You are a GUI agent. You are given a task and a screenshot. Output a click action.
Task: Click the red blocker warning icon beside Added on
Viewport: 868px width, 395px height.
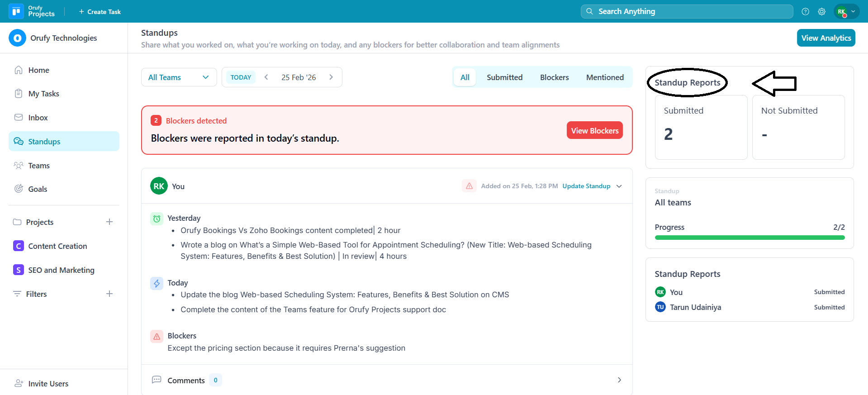469,186
